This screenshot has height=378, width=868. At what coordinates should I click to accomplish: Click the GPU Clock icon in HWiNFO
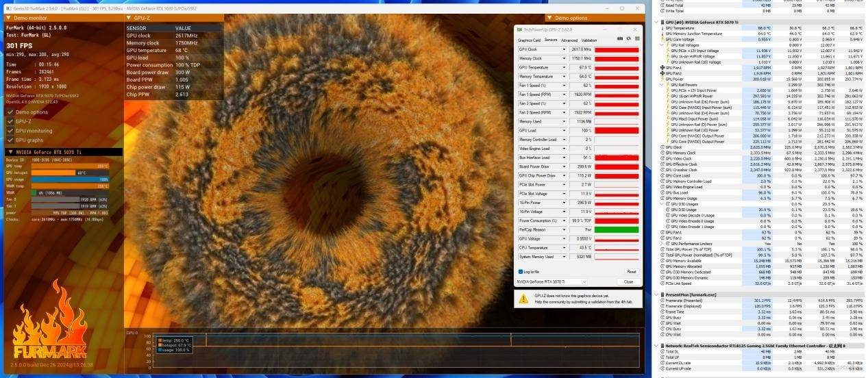pos(662,147)
